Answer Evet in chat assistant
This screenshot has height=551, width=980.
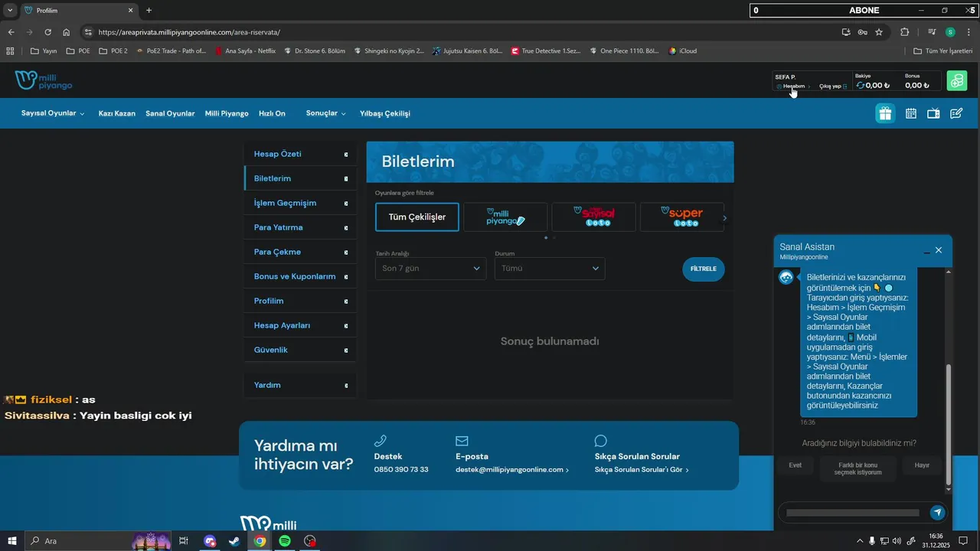pyautogui.click(x=795, y=465)
